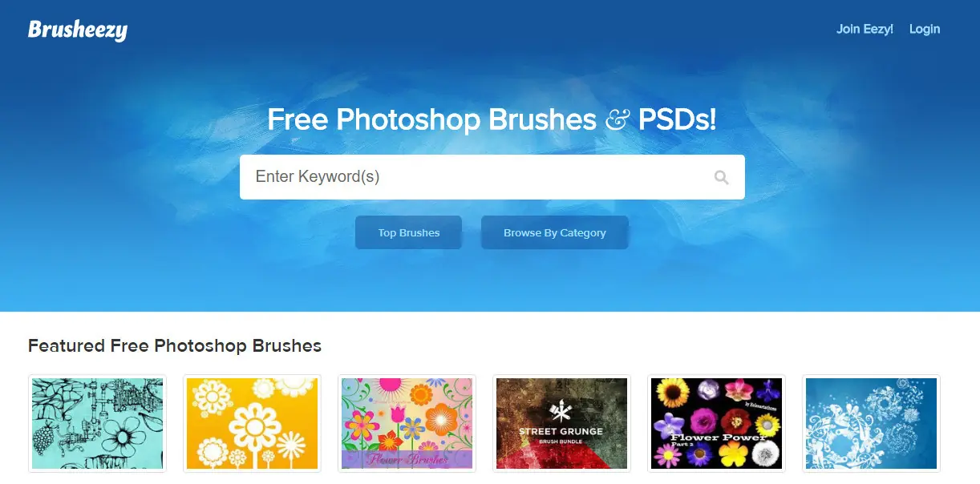Open the Join Eezy! link

click(x=865, y=29)
